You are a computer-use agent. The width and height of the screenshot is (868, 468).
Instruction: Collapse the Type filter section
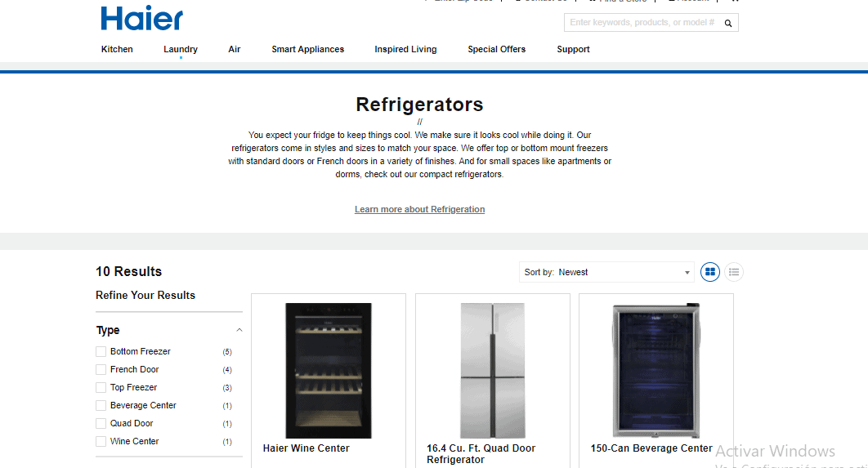coord(239,330)
